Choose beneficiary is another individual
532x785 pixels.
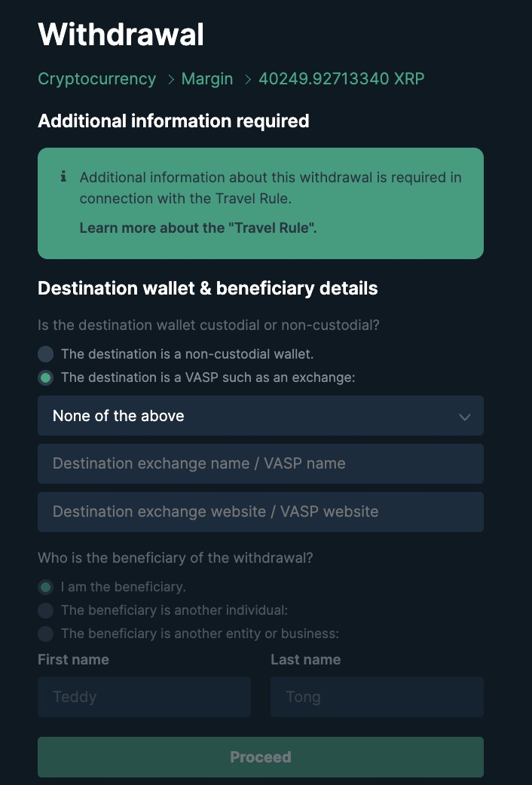click(x=46, y=610)
